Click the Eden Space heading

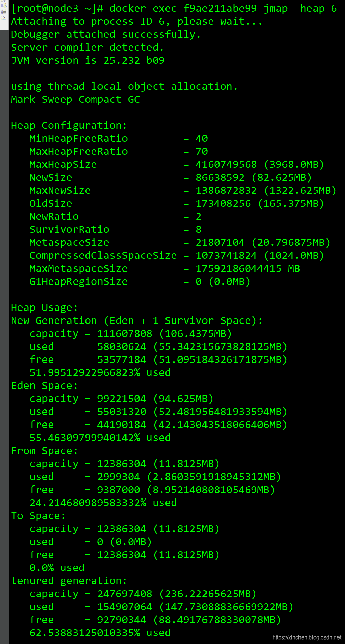pyautogui.click(x=44, y=386)
